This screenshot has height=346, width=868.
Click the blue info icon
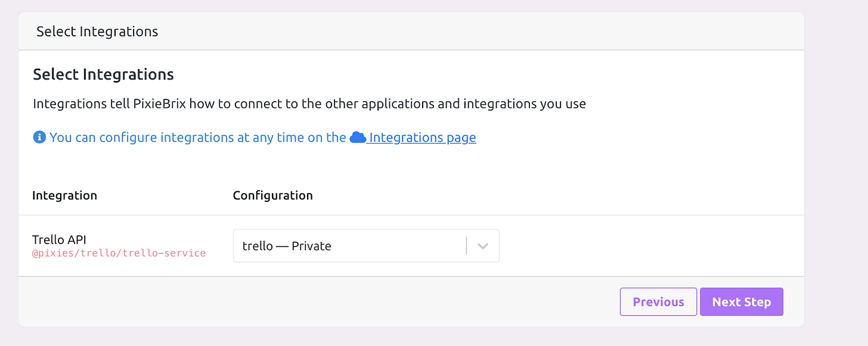click(x=39, y=137)
